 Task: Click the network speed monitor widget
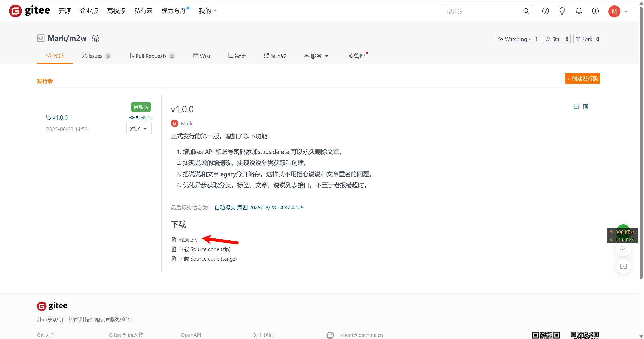(x=622, y=235)
